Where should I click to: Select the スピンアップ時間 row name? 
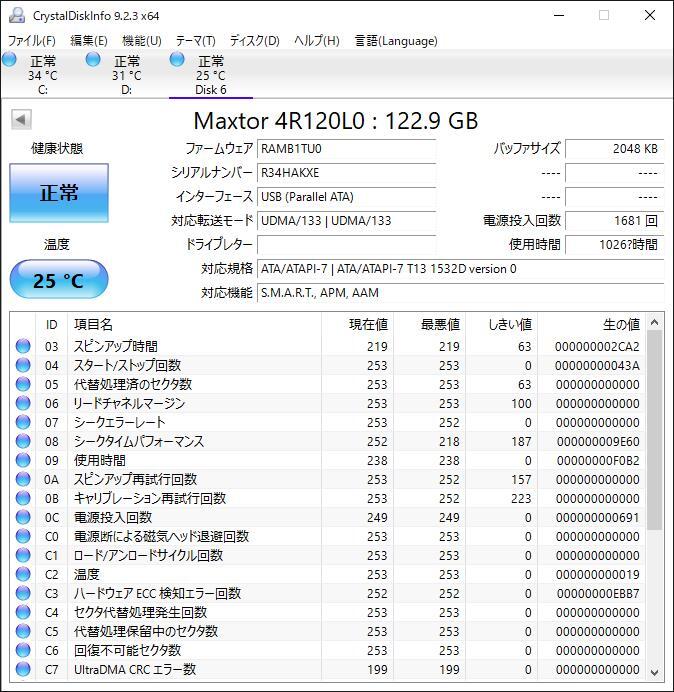(116, 346)
